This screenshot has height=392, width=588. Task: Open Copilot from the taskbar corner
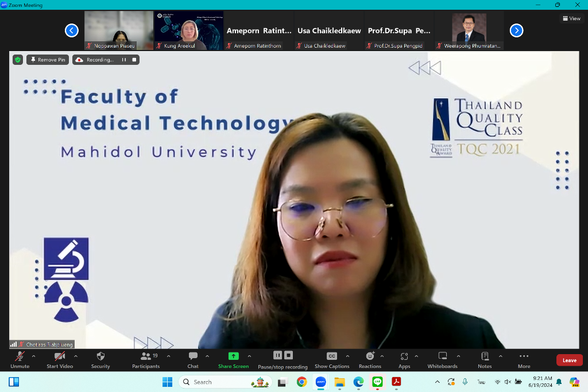574,382
